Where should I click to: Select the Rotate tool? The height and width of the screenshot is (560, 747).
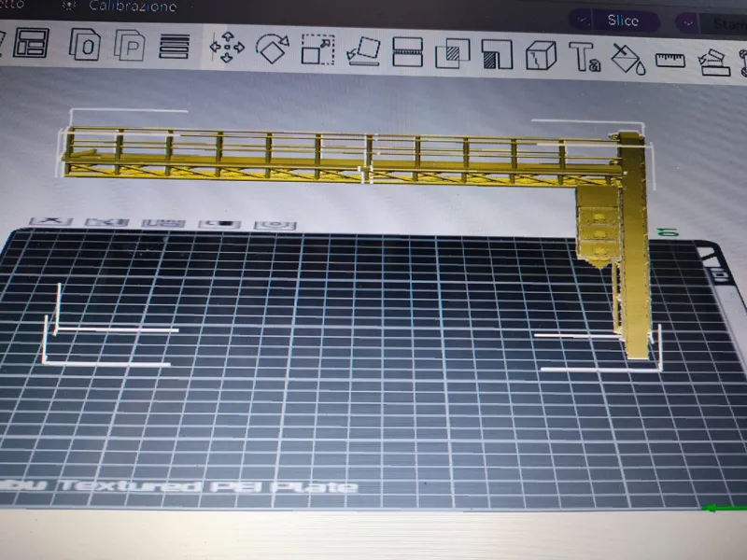pyautogui.click(x=273, y=49)
